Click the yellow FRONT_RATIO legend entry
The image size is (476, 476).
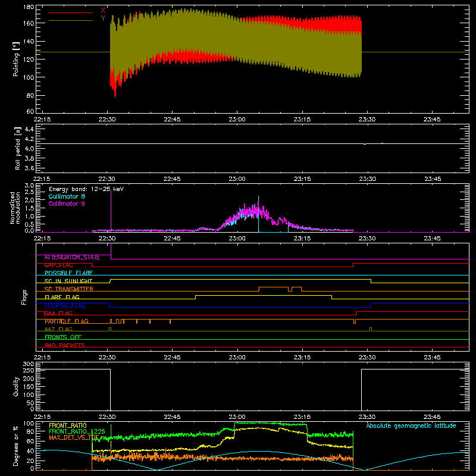[x=68, y=425]
